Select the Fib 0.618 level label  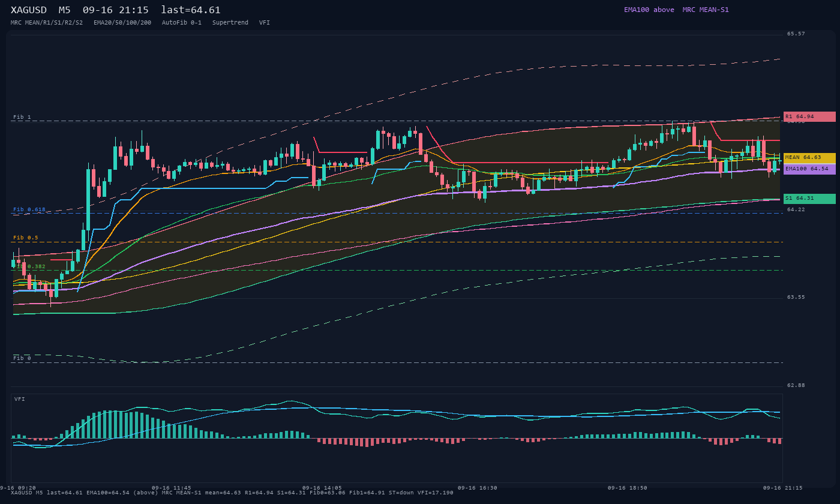tap(29, 209)
